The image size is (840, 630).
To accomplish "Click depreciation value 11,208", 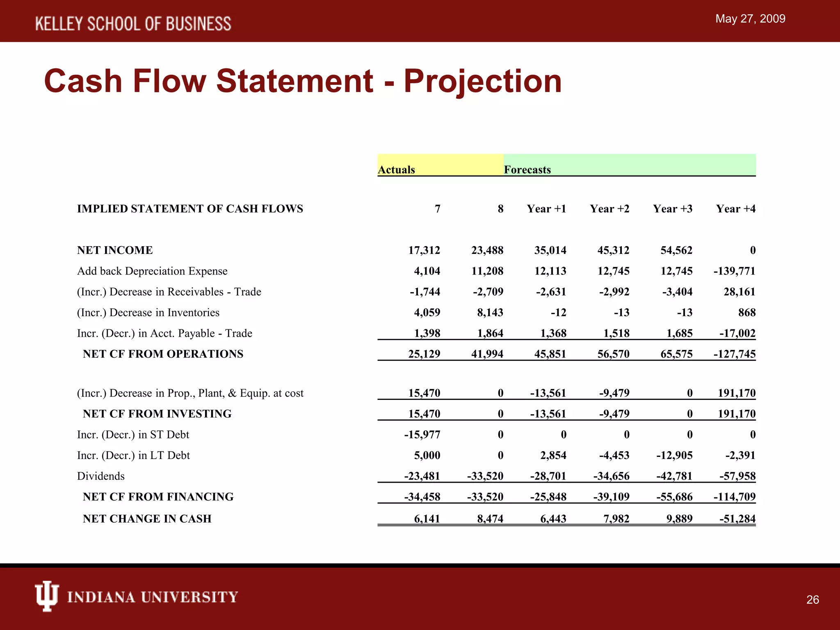I will click(487, 271).
